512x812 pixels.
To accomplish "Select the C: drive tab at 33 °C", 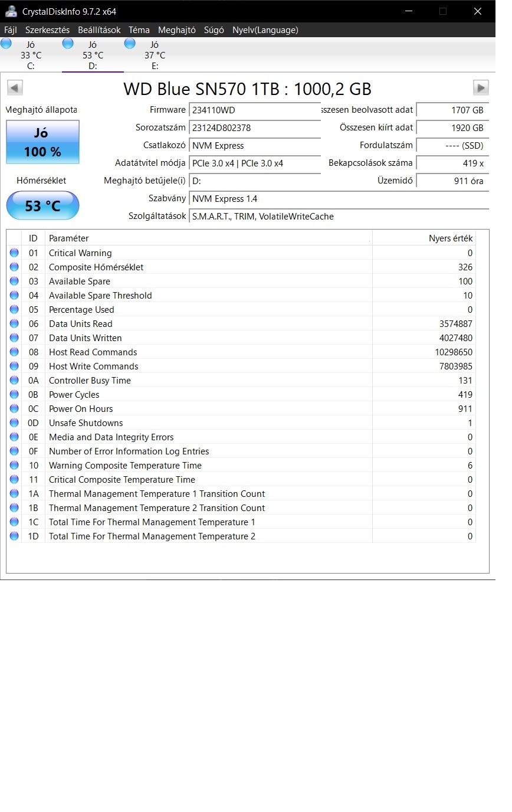I will pyautogui.click(x=31, y=55).
